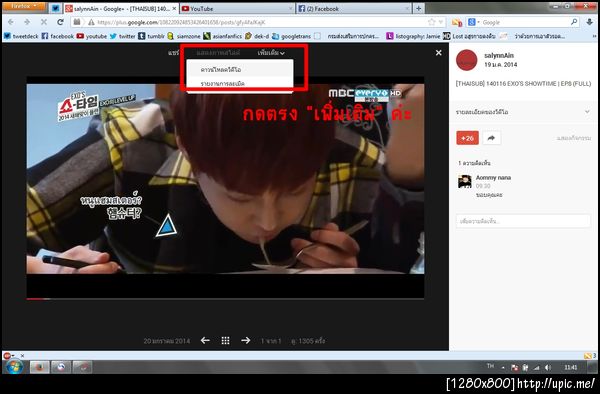Screen dimensions: 600x394
Task: Switch the TH input language indicator
Action: click(x=490, y=366)
